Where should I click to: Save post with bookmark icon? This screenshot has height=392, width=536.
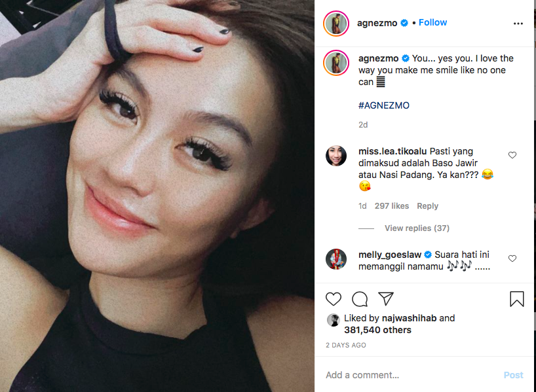click(516, 299)
